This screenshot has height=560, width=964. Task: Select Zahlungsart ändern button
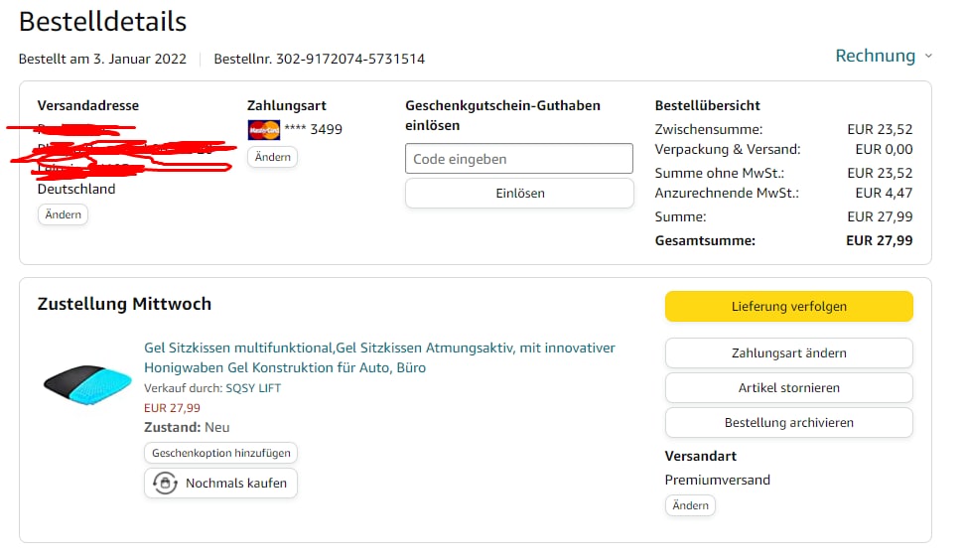788,352
